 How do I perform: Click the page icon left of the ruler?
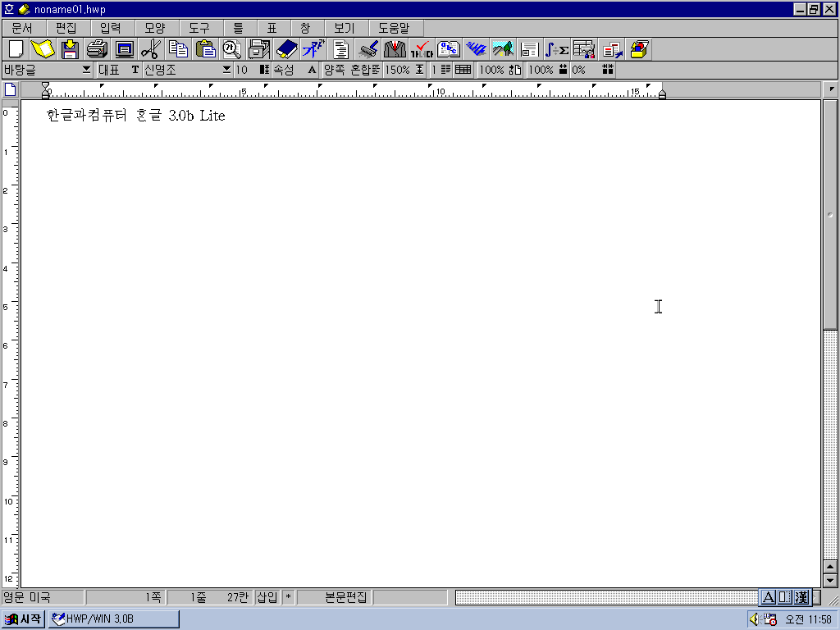pos(10,89)
